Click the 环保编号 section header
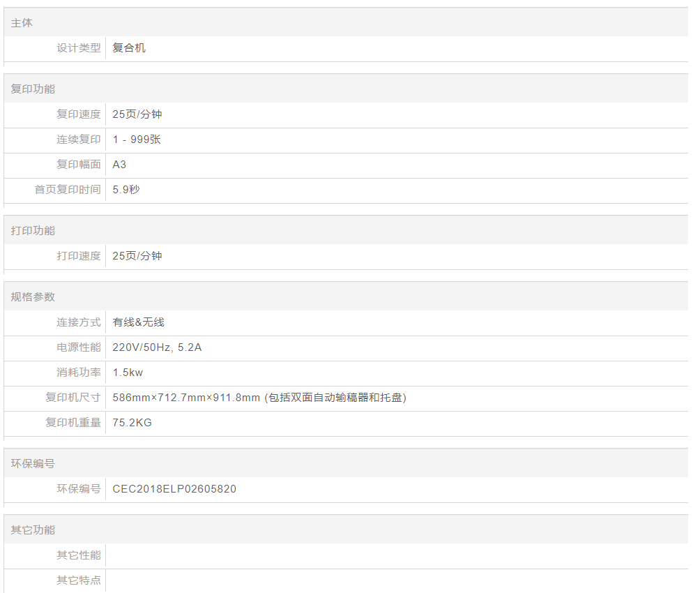700x593 pixels. [33, 464]
